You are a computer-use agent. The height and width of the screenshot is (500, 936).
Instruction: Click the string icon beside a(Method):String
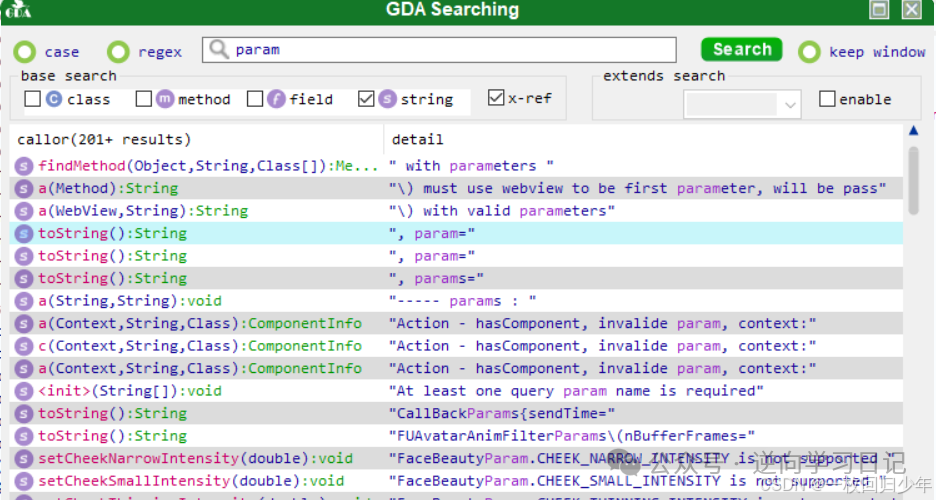click(23, 189)
